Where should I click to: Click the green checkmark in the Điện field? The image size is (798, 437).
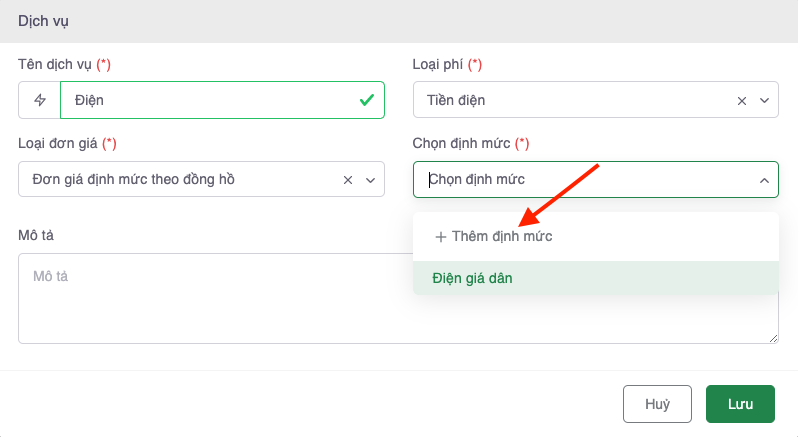367,100
